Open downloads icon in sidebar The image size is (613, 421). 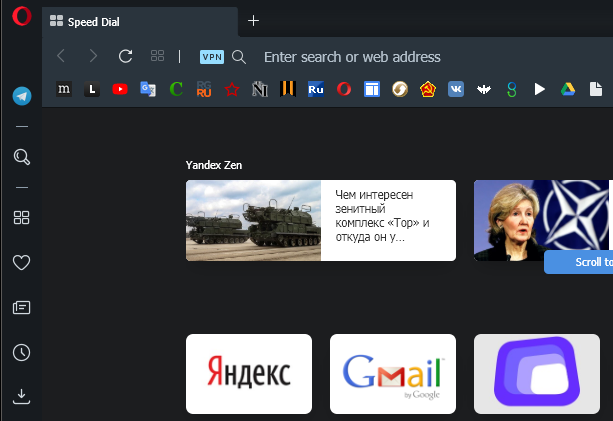pos(22,396)
